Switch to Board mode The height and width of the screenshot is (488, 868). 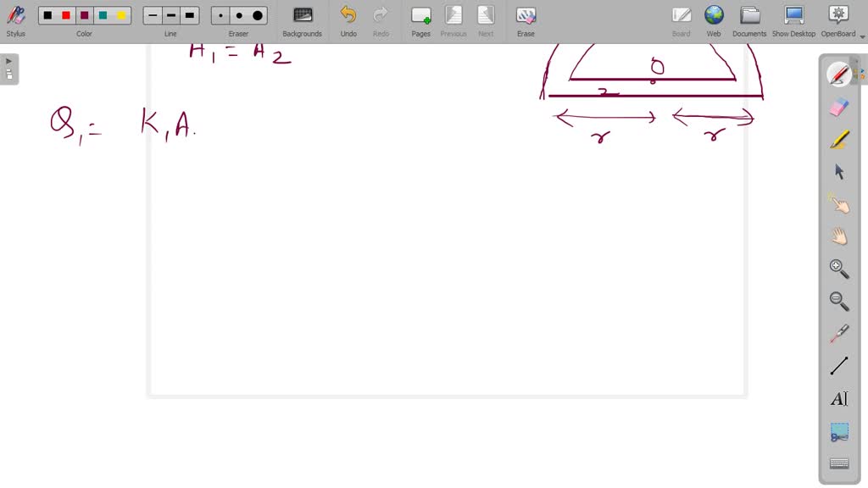pyautogui.click(x=681, y=21)
